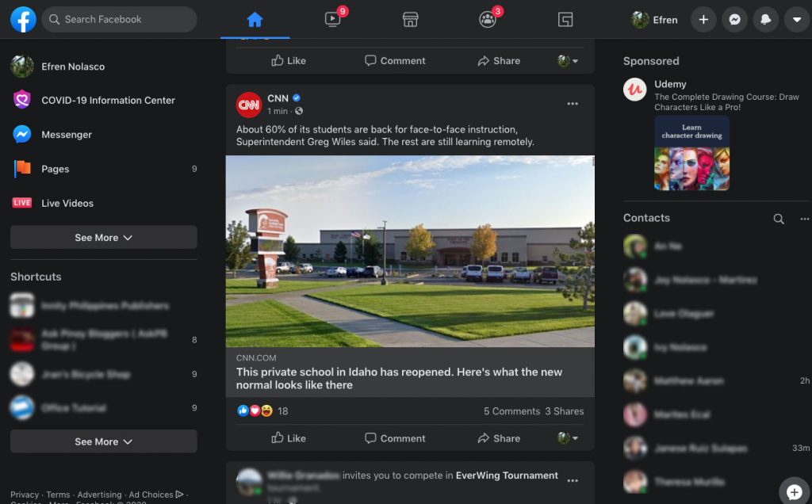Search contacts with magnifier icon
Screen dimensions: 812x504
tap(779, 219)
